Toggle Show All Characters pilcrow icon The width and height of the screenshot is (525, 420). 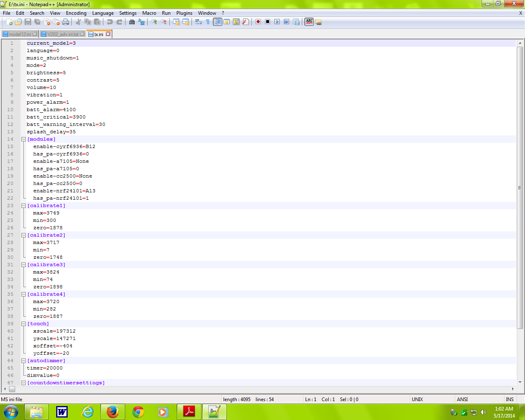208,22
